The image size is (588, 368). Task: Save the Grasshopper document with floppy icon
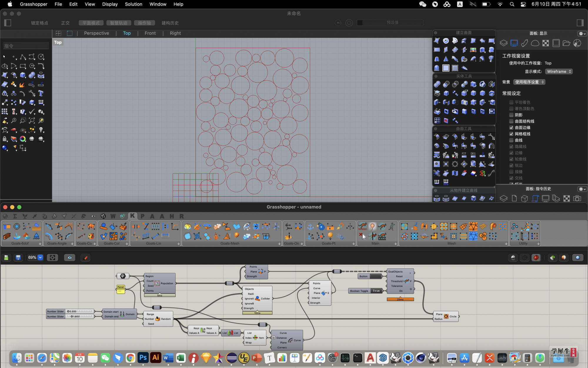tap(18, 258)
